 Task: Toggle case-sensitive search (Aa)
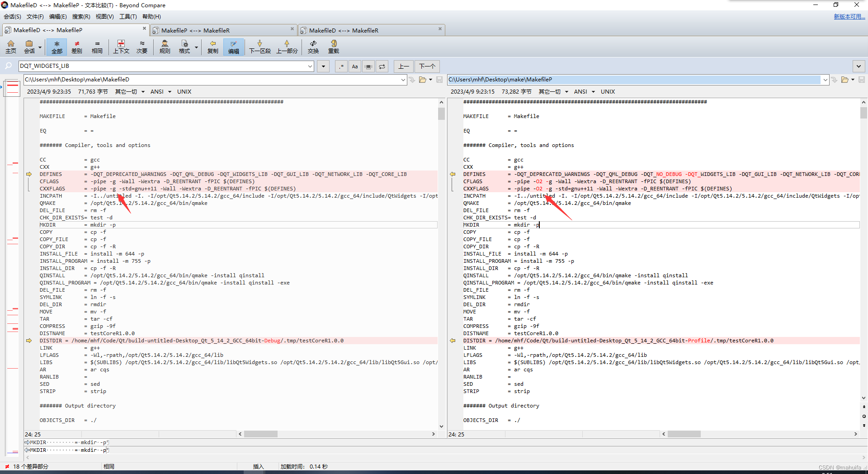click(355, 66)
